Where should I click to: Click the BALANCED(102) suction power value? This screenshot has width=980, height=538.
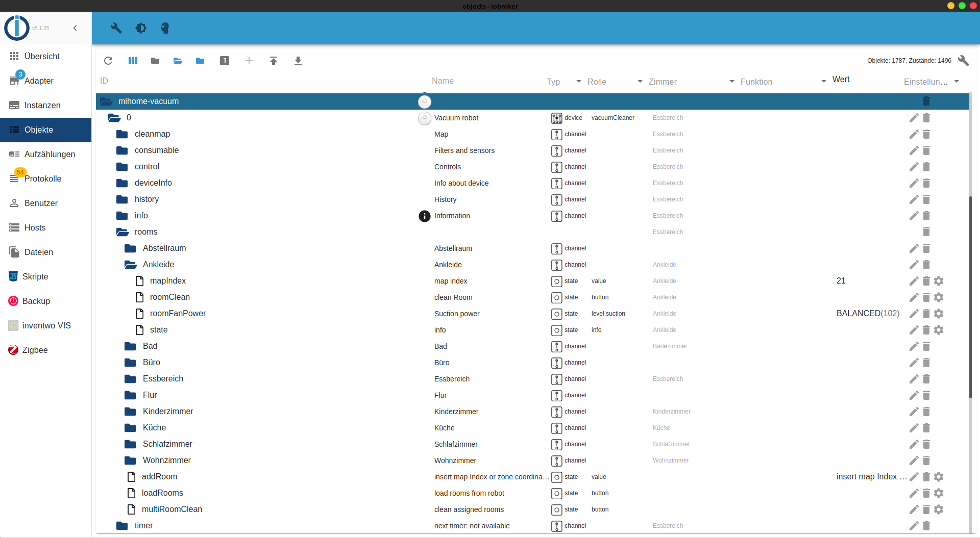tap(868, 314)
